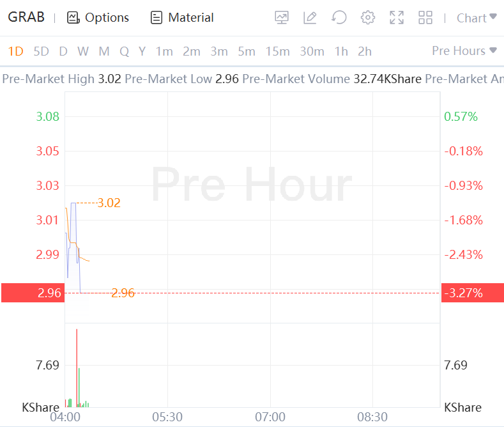504x427 pixels.
Task: Click the tallest red volume bar
Action: (x=77, y=368)
